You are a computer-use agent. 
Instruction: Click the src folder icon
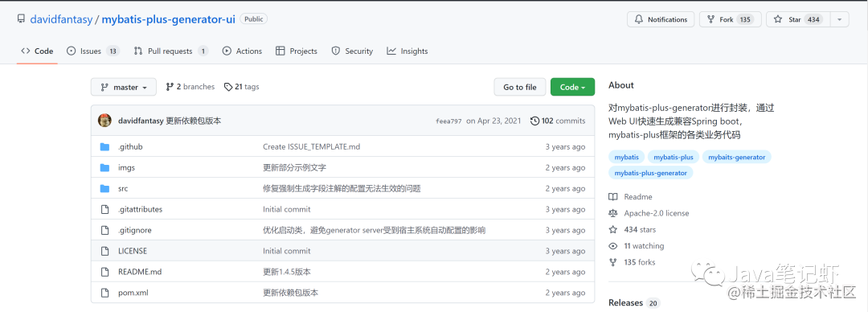pyautogui.click(x=104, y=188)
